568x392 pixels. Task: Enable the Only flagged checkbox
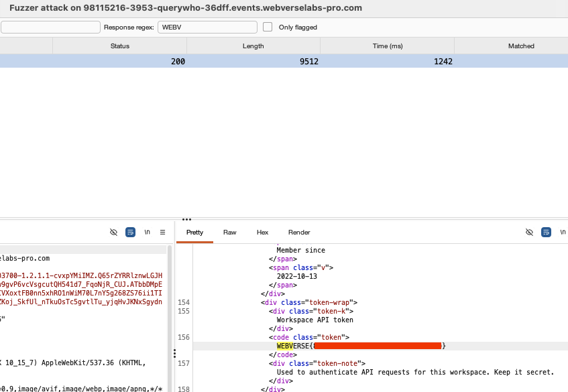[268, 27]
